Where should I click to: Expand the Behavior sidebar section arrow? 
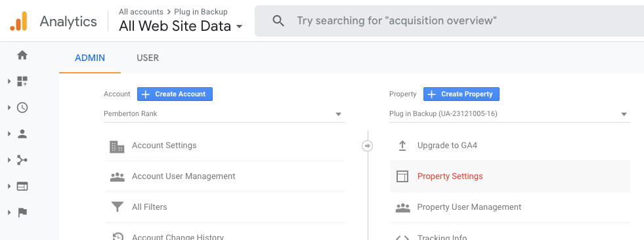pyautogui.click(x=9, y=186)
